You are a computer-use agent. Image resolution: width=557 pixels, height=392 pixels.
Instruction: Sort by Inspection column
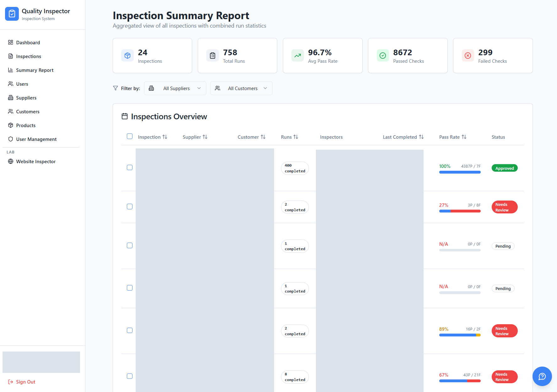pos(153,137)
